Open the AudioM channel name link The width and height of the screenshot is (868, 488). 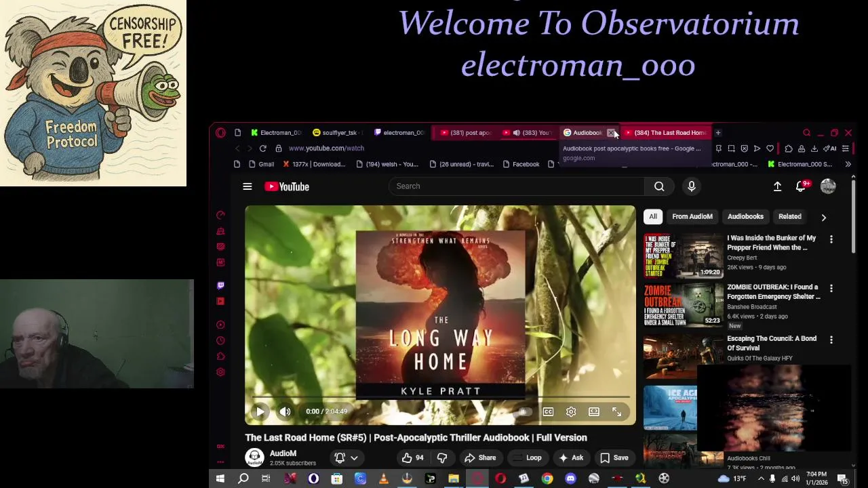tap(283, 453)
